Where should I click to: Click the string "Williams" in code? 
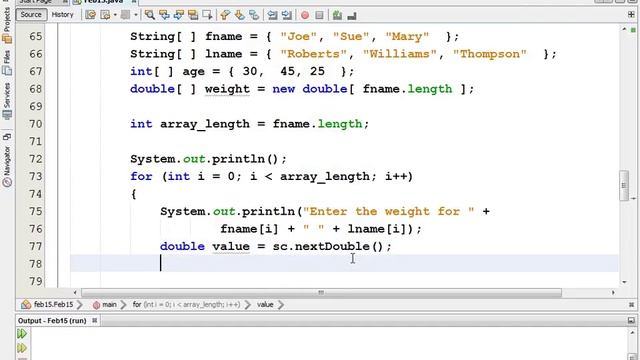pyautogui.click(x=399, y=54)
